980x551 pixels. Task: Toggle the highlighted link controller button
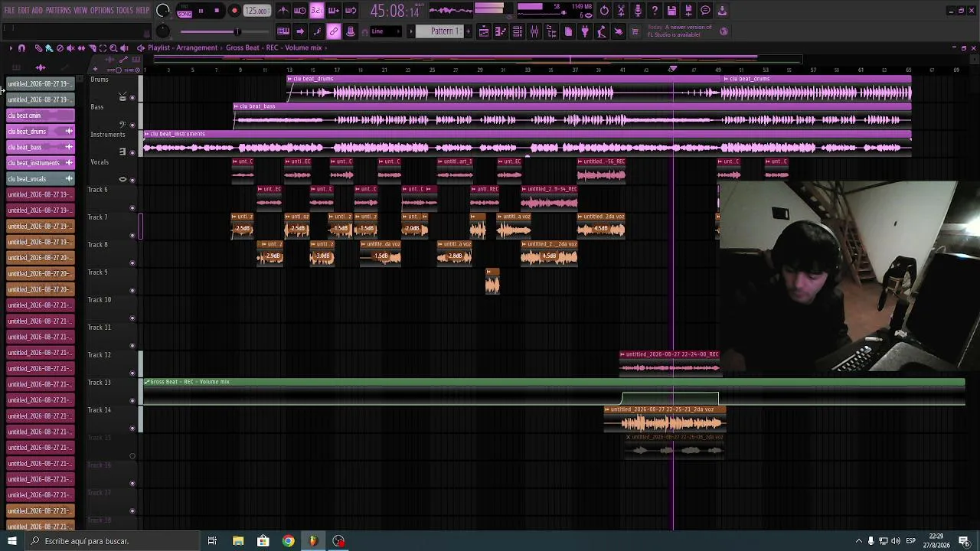pos(334,31)
